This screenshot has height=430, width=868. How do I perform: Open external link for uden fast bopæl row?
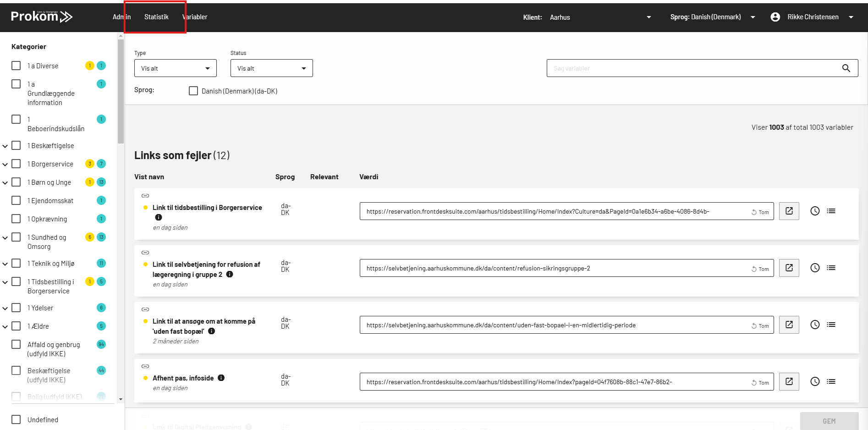(789, 325)
